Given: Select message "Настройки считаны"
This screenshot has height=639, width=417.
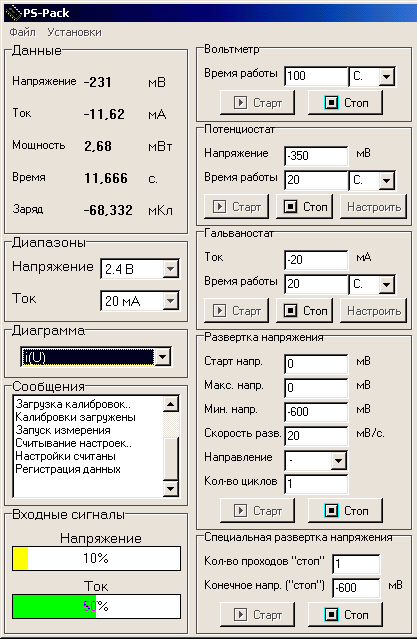Looking at the screenshot, I should [65, 456].
